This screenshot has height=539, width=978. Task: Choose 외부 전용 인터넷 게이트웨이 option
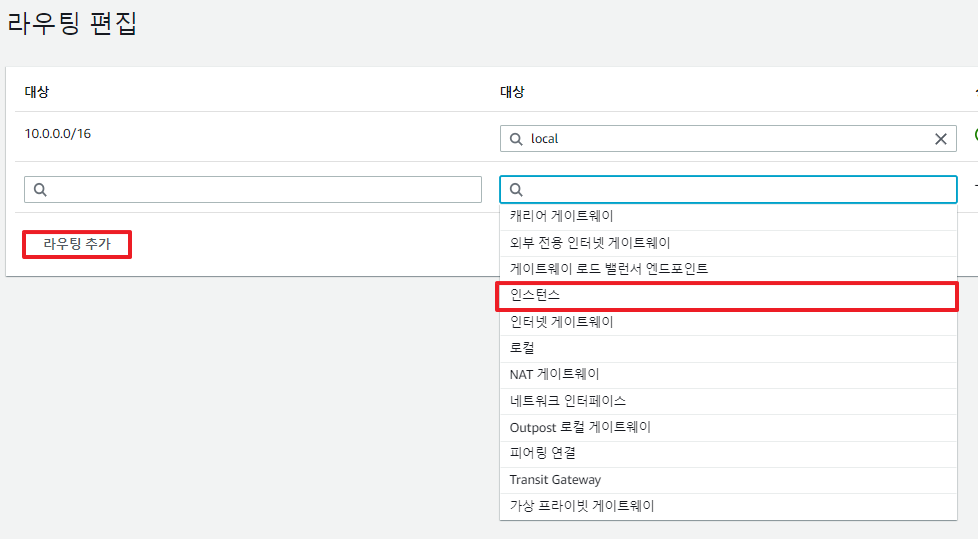728,243
